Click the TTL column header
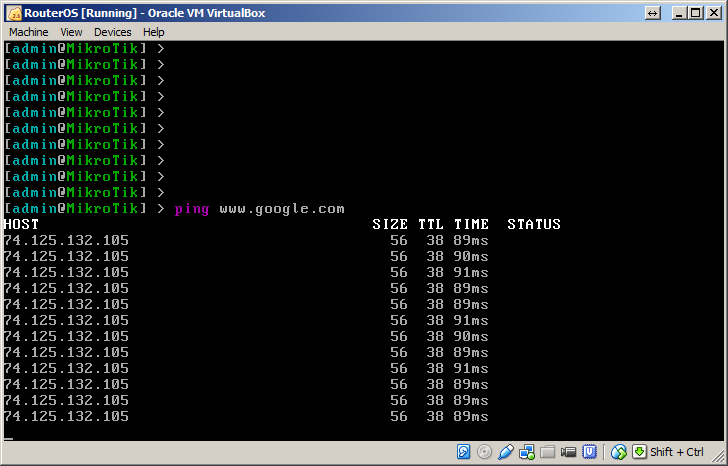Screen dimensions: 728x466 click(430, 224)
